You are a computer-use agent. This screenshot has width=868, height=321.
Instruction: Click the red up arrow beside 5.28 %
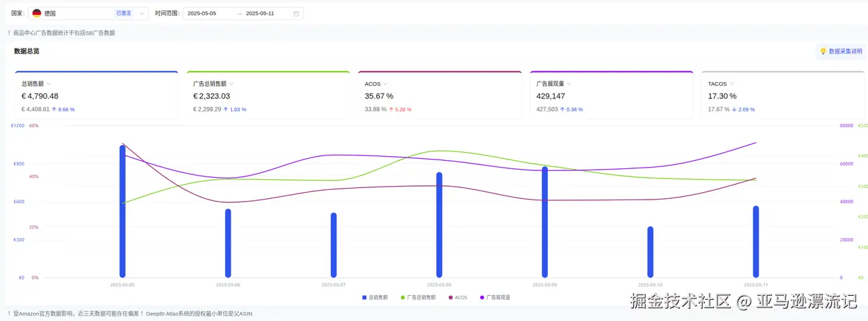tap(391, 109)
